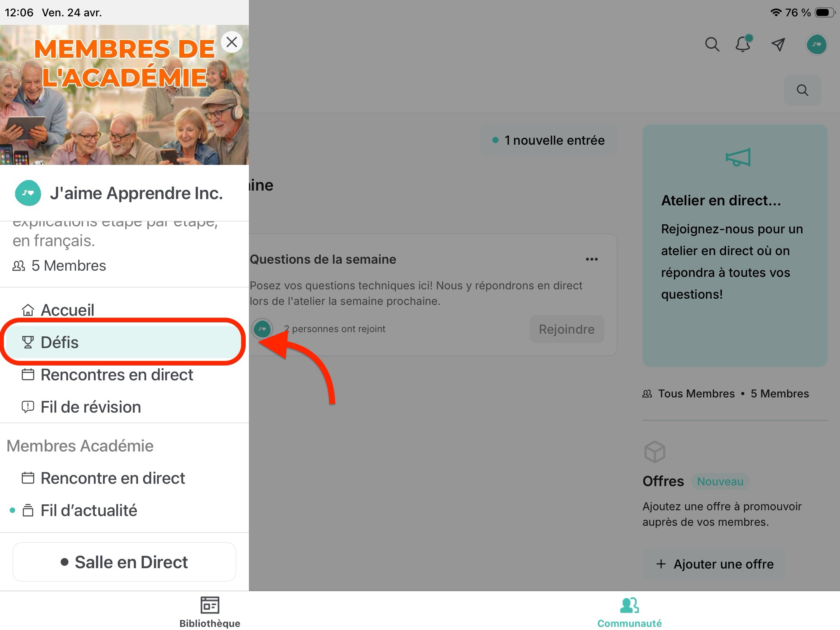Select Défis in the sidebar
The width and height of the screenshot is (840, 630).
[x=124, y=342]
